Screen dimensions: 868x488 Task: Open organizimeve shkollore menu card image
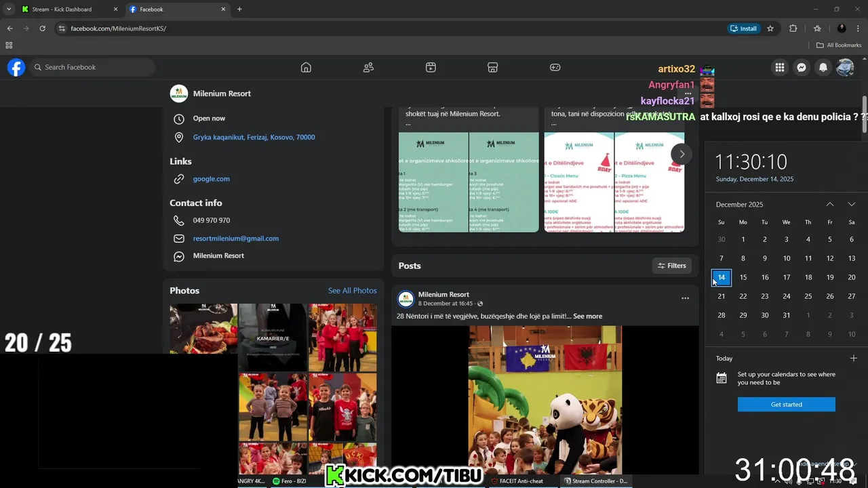click(x=469, y=182)
